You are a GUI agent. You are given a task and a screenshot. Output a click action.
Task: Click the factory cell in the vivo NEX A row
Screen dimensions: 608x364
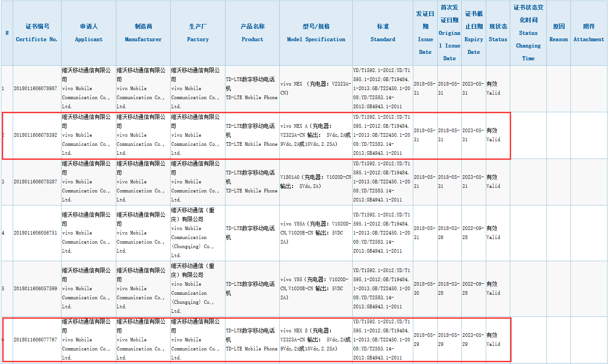[x=198, y=135]
